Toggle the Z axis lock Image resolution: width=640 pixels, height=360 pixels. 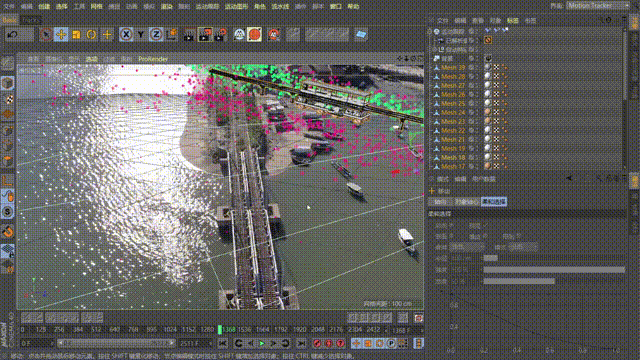[156, 35]
